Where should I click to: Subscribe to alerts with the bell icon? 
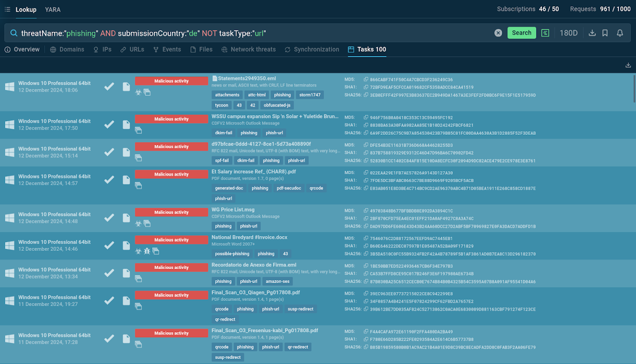(x=620, y=33)
